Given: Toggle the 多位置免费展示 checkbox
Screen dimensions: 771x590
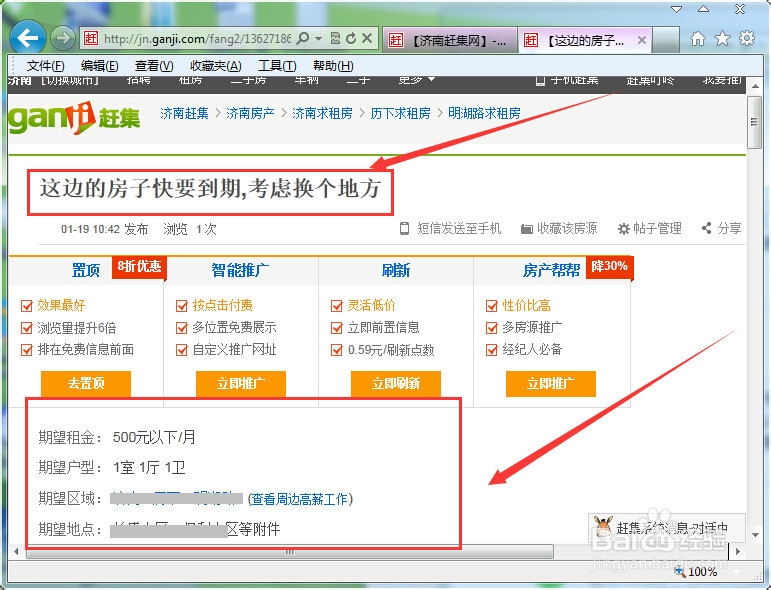Looking at the screenshot, I should pos(182,328).
